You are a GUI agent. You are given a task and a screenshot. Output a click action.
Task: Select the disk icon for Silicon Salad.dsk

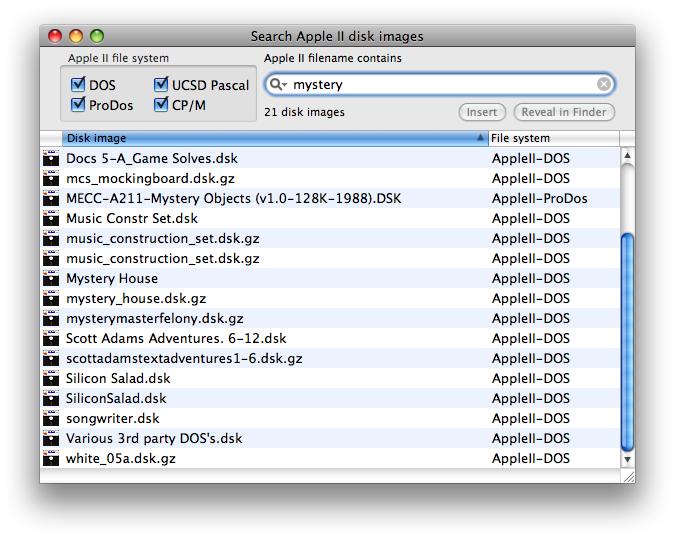pyautogui.click(x=51, y=379)
